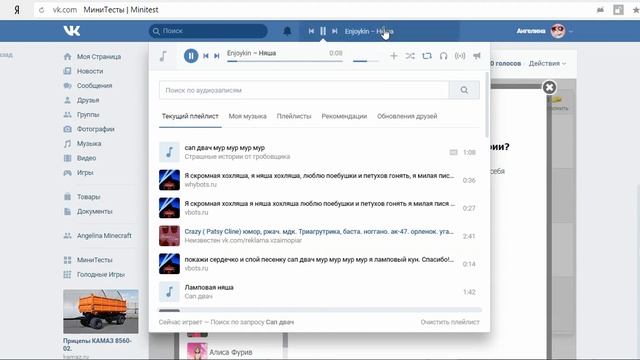The width and height of the screenshot is (640, 360).
Task: Focus the audio search field
Action: pyautogui.click(x=304, y=90)
